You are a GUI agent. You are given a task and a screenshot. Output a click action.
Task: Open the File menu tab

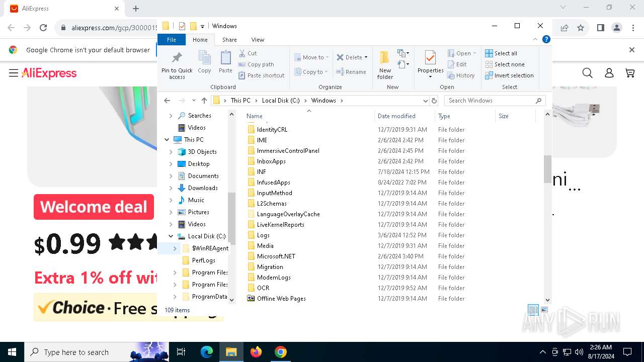[x=172, y=40]
